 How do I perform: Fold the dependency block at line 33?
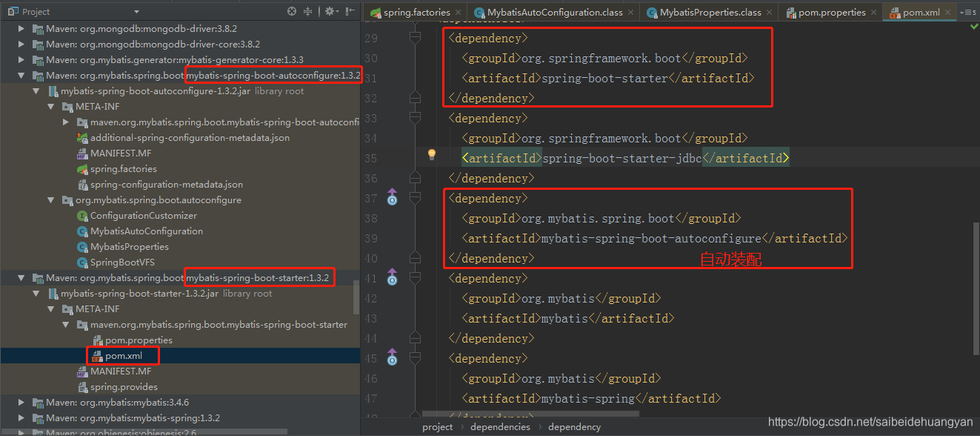415,118
